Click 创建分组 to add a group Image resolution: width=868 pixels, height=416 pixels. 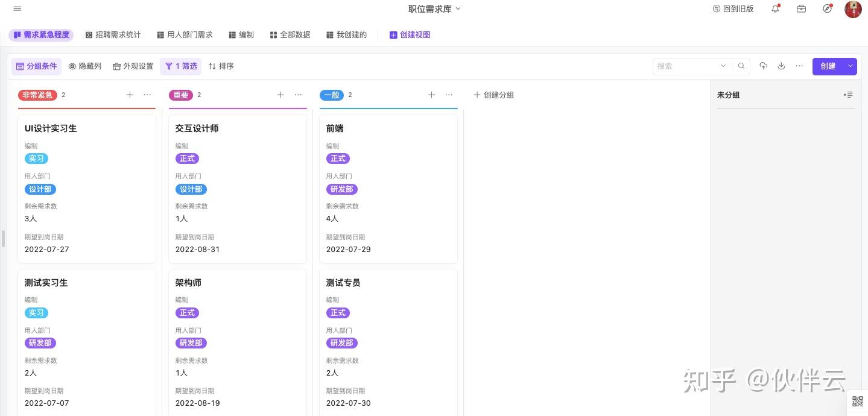coord(493,95)
